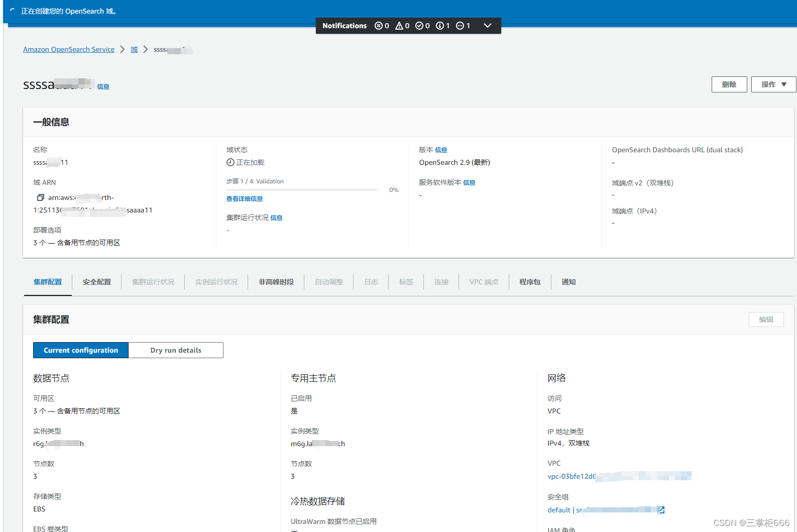Go to 域 breadcrumb link

134,49
